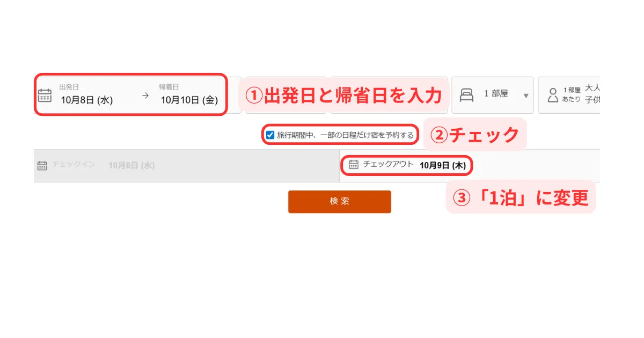Click the 旅行期間中 checkbox label text
This screenshot has height=338, width=644.
coord(346,135)
